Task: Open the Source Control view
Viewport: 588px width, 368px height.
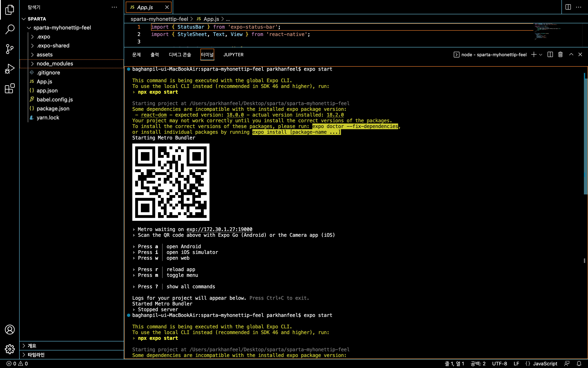Action: point(10,49)
